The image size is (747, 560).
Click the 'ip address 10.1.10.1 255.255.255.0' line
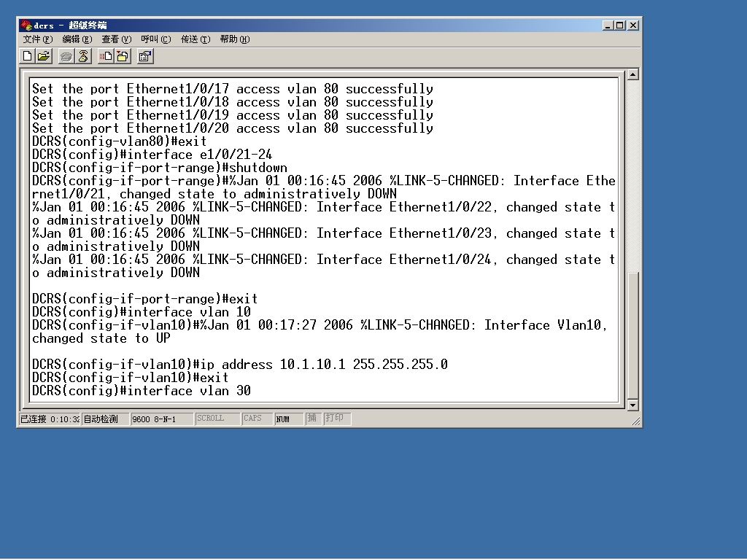click(239, 365)
